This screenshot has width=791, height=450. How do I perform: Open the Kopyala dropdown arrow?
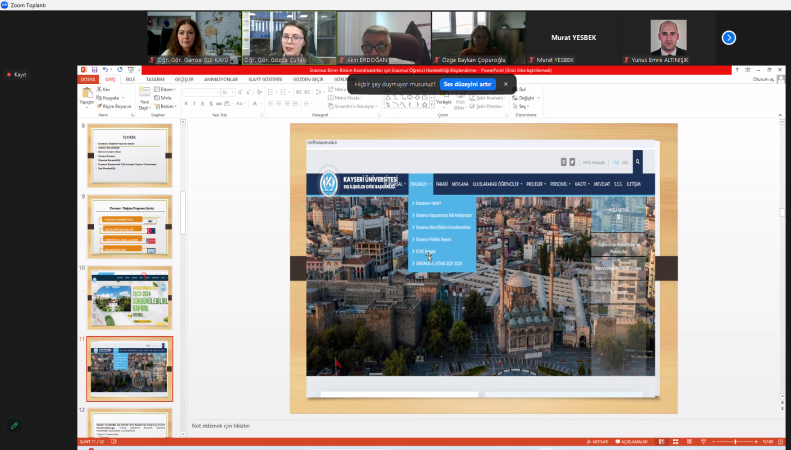coord(124,98)
